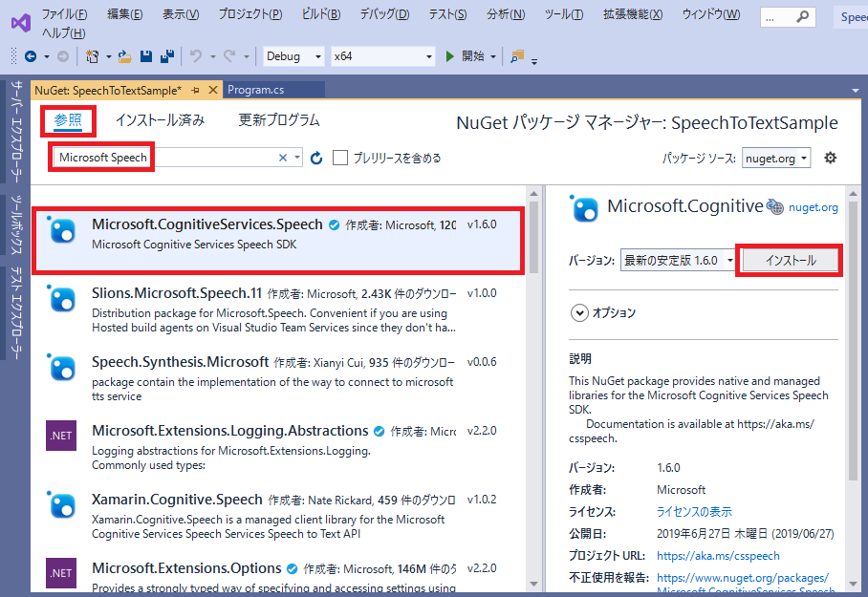This screenshot has width=868, height=597.
Task: Open the サーバー エクスプローラー side panel
Action: 17,132
